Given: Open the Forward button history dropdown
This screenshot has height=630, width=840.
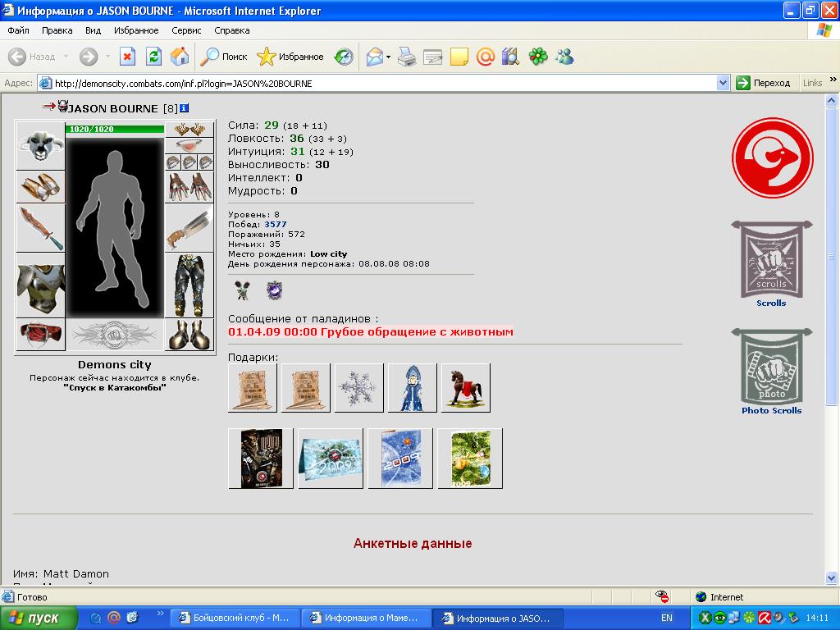Looking at the screenshot, I should click(x=107, y=57).
